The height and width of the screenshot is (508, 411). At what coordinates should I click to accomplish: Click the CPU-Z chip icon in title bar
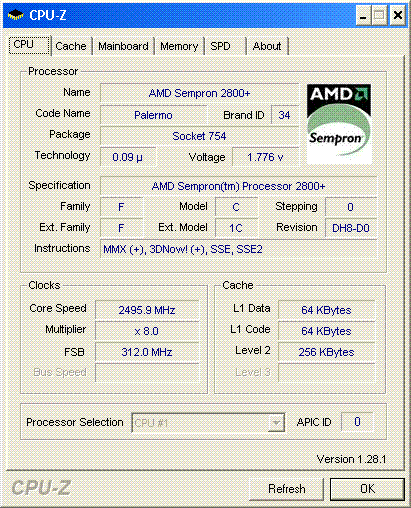click(x=16, y=15)
